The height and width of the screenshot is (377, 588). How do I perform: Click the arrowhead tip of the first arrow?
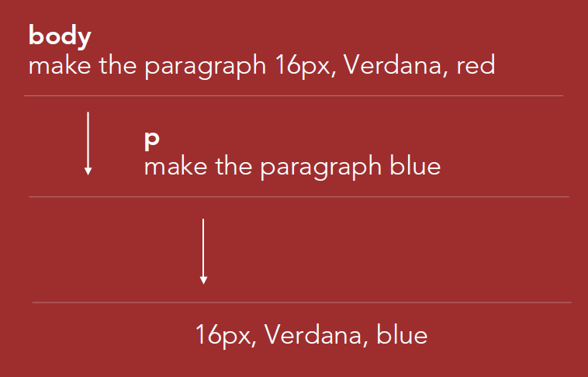click(x=88, y=173)
